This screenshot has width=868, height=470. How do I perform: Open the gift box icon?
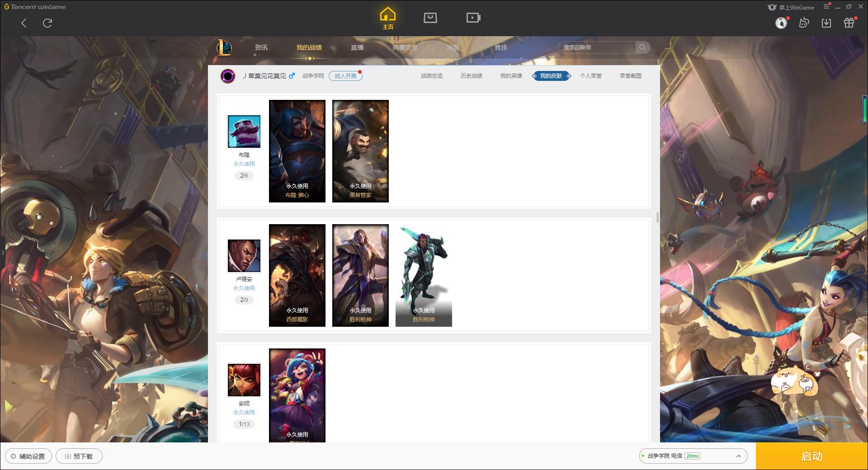(849, 23)
